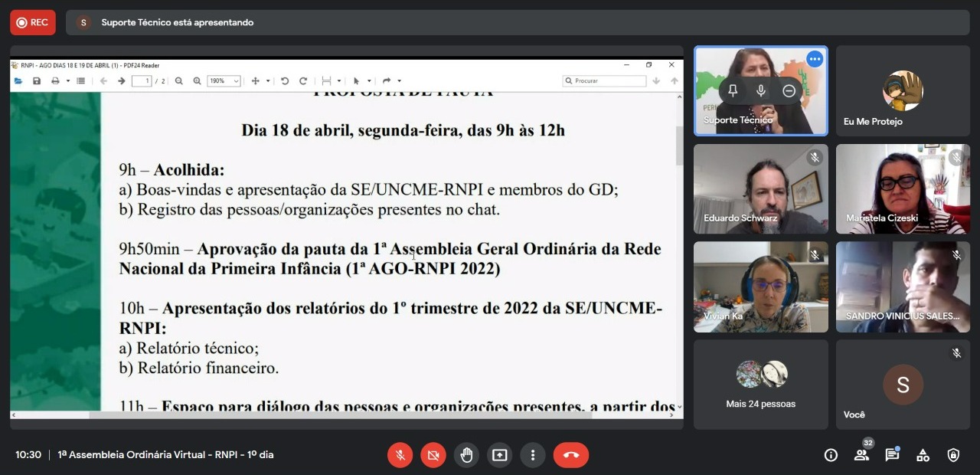Turn on your camera

(433, 455)
